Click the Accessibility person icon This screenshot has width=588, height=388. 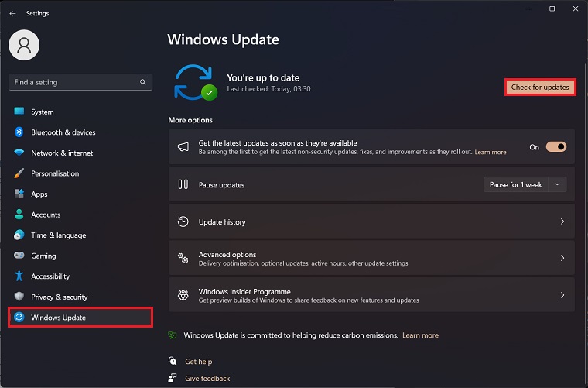19,276
